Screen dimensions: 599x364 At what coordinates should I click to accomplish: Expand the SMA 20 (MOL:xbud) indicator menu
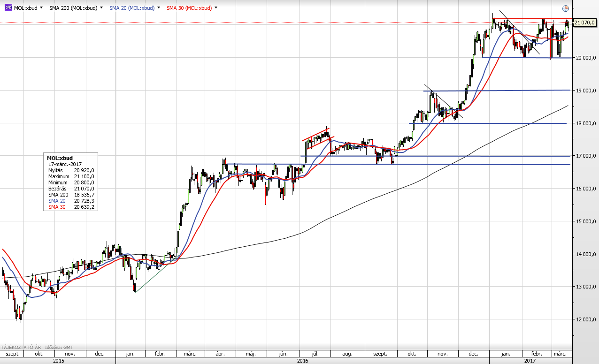pos(159,8)
